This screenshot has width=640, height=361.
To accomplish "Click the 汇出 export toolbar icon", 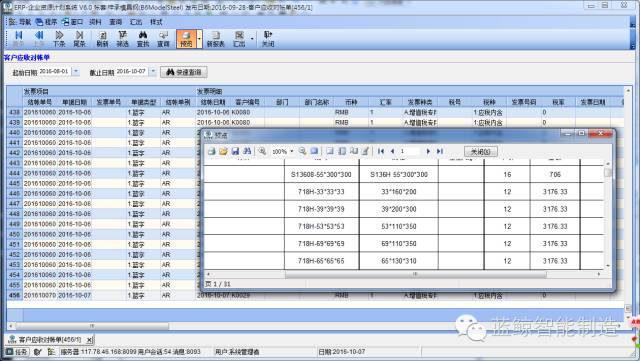I will pyautogui.click(x=239, y=39).
